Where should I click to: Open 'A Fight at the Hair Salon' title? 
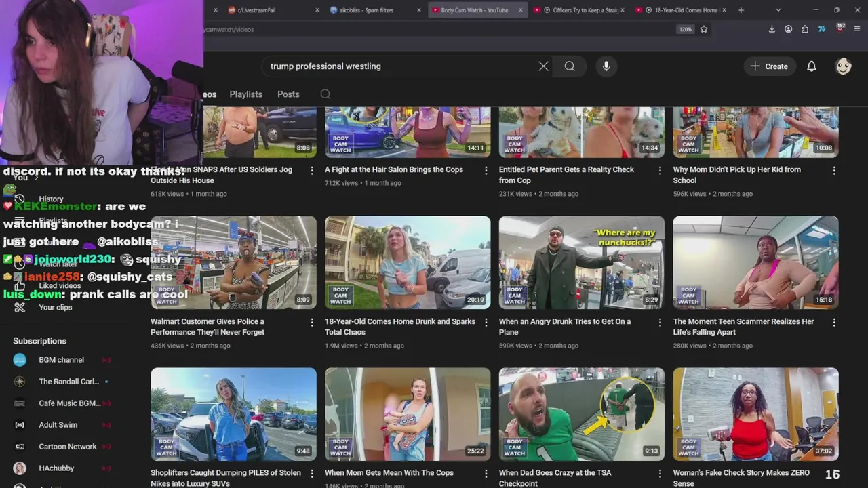coord(394,169)
